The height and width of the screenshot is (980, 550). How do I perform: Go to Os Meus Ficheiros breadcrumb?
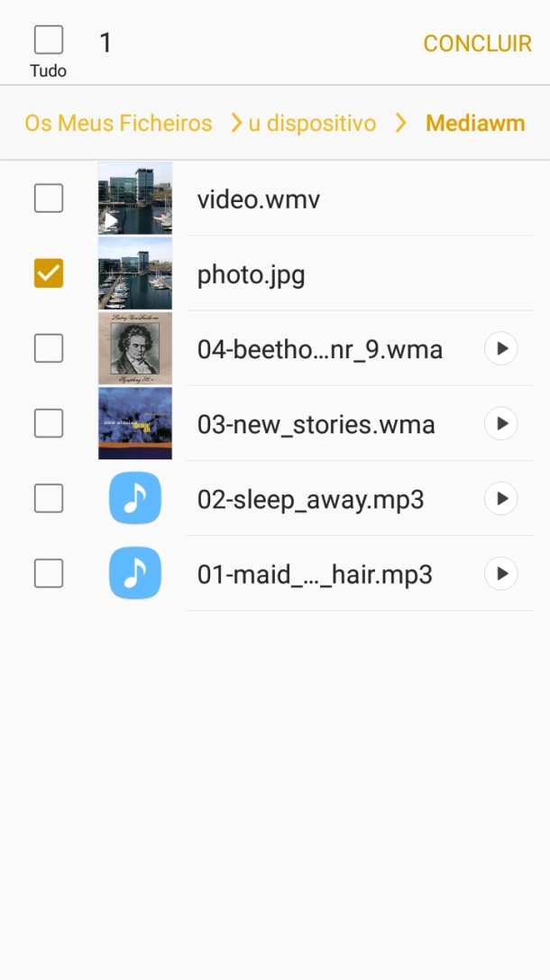(118, 124)
